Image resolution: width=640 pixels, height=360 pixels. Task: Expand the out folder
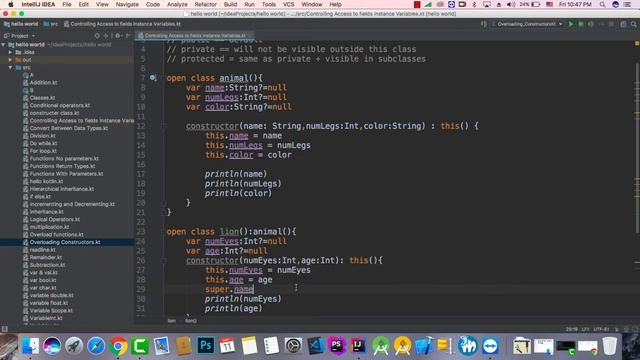[x=10, y=60]
